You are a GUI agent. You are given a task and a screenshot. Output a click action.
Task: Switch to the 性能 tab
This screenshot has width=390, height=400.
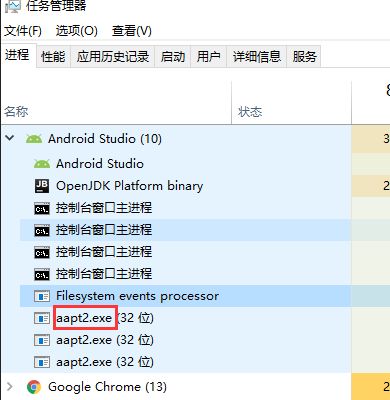click(x=53, y=57)
